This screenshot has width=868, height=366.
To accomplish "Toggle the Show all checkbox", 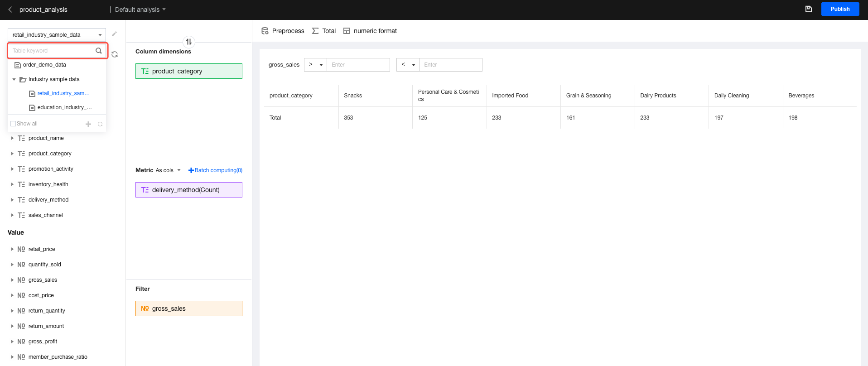I will pos(13,124).
